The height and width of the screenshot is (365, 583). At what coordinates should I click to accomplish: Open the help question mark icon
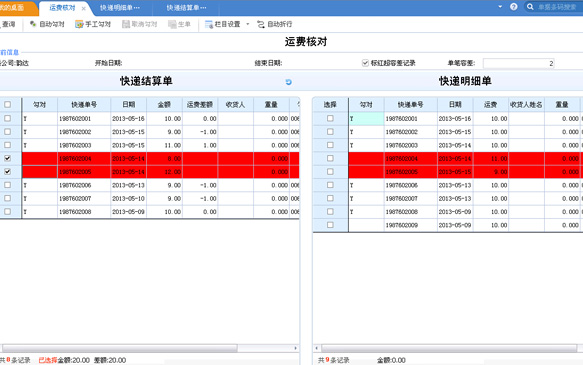pyautogui.click(x=513, y=7)
